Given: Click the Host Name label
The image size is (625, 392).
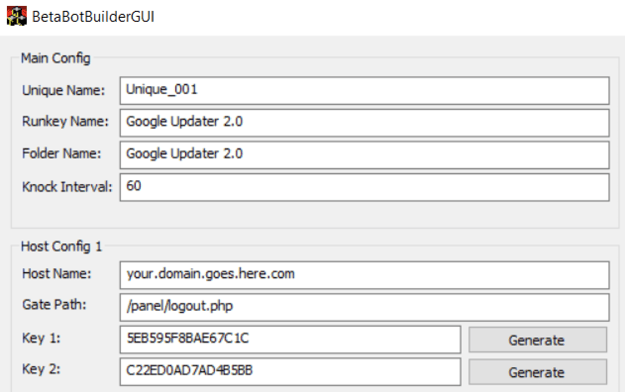Looking at the screenshot, I should [57, 274].
